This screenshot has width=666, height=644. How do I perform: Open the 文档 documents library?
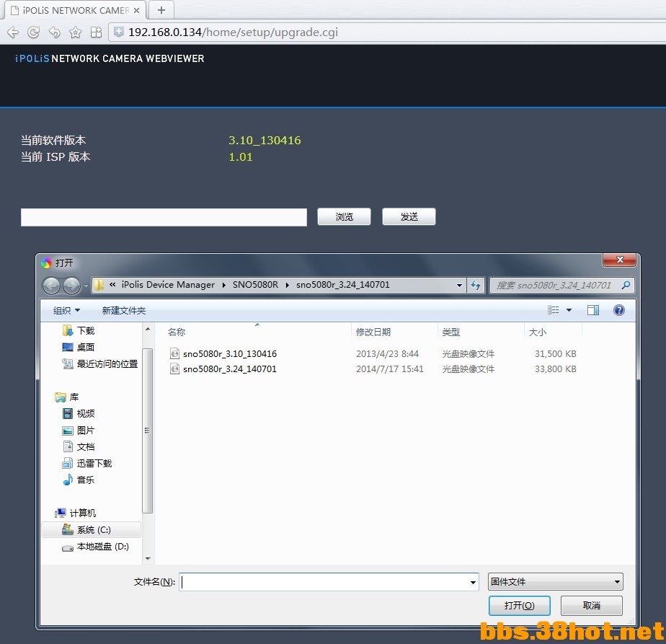[85, 447]
